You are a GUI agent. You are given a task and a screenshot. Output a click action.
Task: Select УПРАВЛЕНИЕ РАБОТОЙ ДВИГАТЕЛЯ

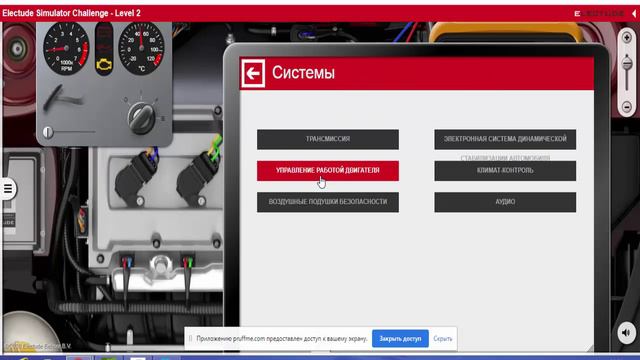[x=328, y=171]
